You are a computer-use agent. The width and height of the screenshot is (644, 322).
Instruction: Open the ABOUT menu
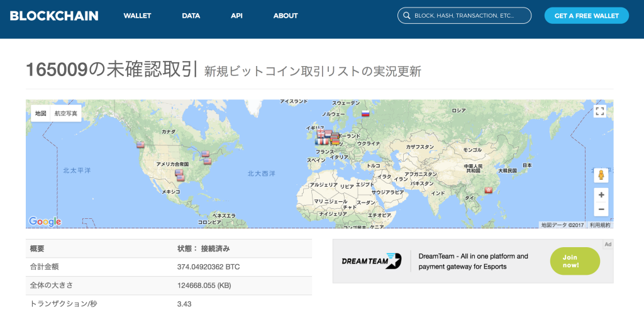coord(286,16)
